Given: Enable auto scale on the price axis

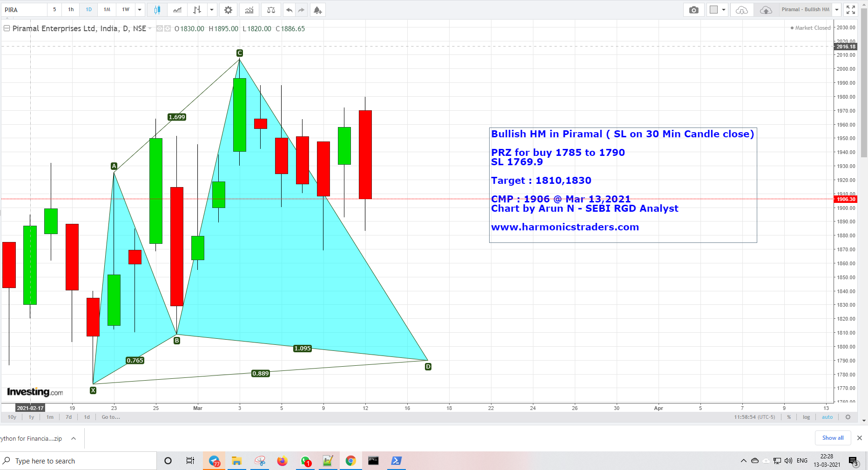Looking at the screenshot, I should [x=827, y=417].
